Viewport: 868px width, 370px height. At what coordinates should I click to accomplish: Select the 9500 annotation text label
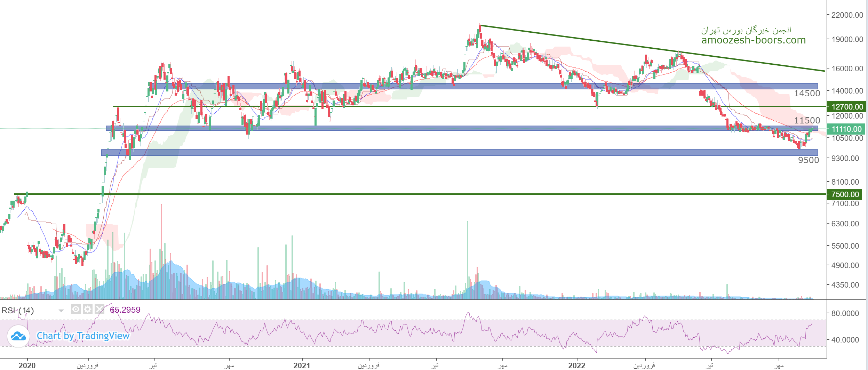808,160
